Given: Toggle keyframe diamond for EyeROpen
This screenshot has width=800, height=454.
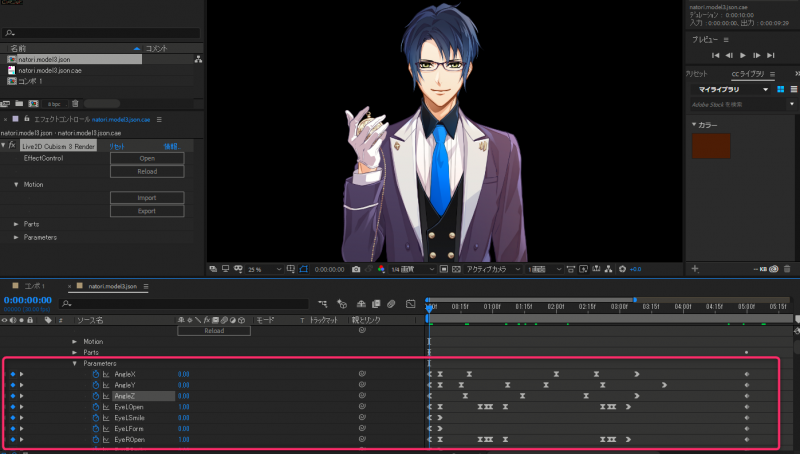Looking at the screenshot, I should [13, 439].
